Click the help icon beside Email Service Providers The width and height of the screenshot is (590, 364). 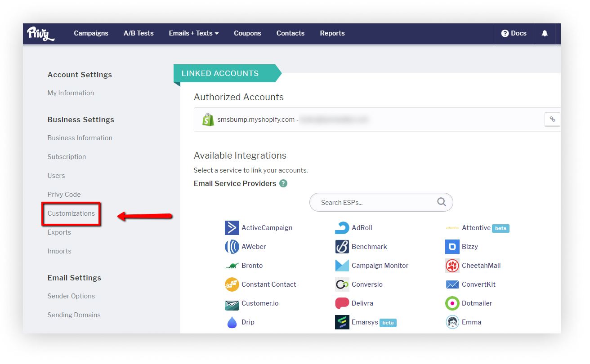pyautogui.click(x=283, y=183)
